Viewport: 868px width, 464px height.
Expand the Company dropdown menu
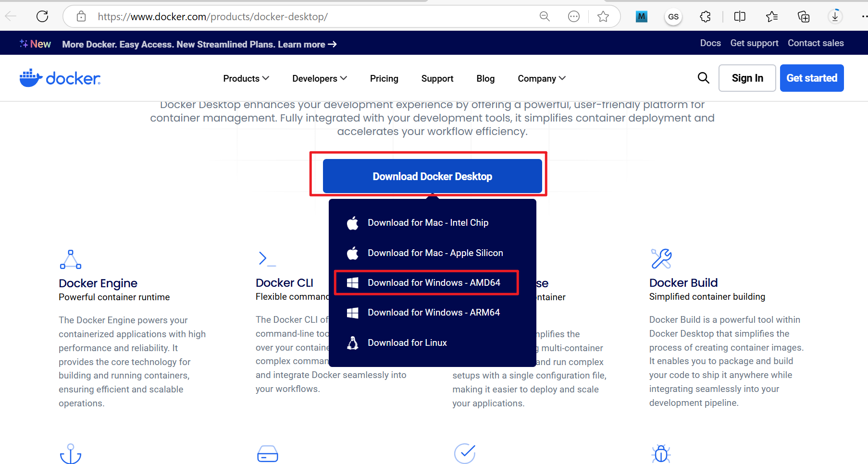(542, 78)
